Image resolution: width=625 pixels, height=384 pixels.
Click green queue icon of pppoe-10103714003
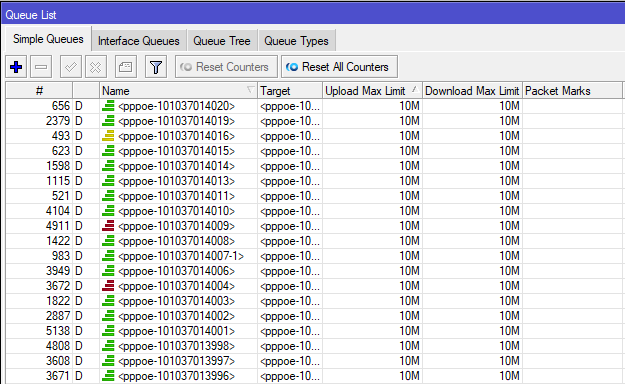108,301
